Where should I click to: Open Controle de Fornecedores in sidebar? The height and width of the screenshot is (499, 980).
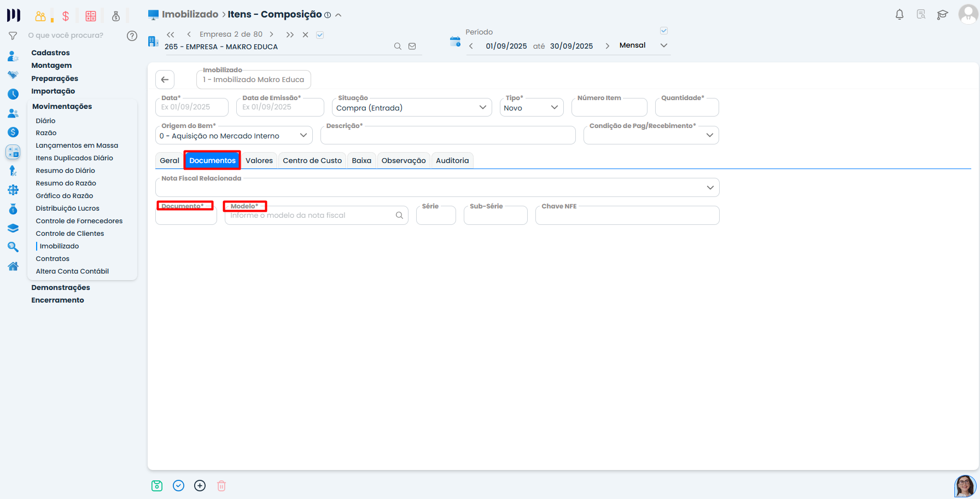[x=79, y=221]
